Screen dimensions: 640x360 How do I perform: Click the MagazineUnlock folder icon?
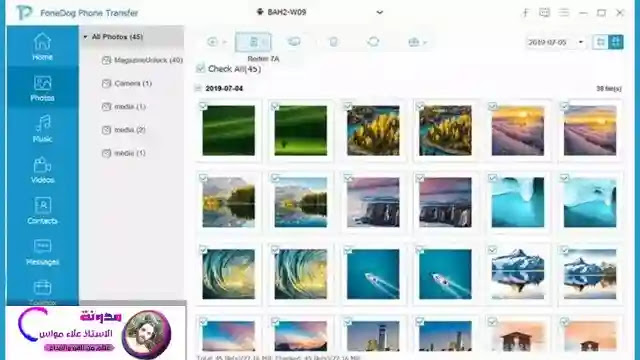click(106, 60)
